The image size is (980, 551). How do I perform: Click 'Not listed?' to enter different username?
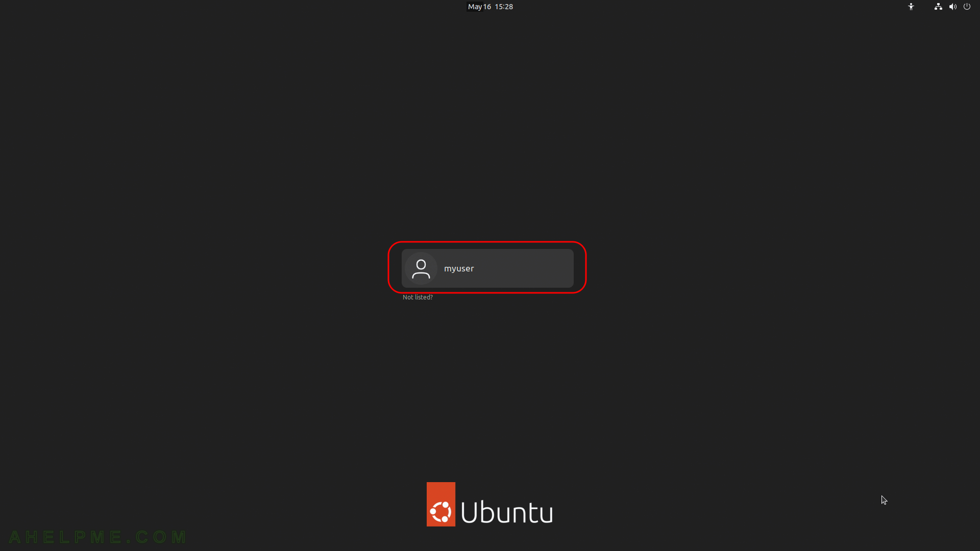point(418,297)
